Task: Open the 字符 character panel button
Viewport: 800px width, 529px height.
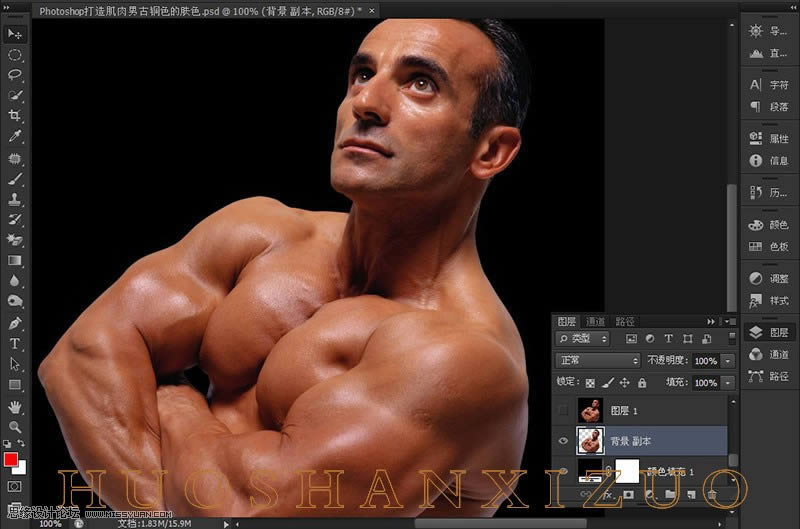Action: (769, 85)
